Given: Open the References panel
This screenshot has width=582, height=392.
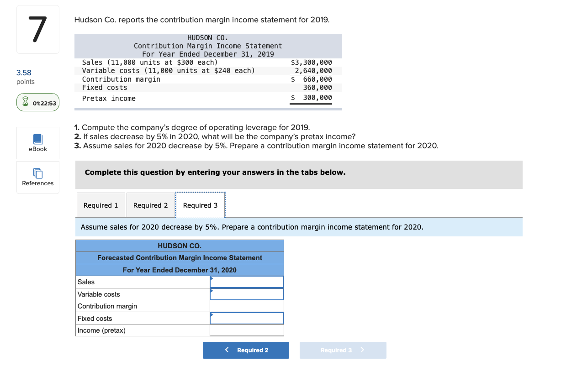Looking at the screenshot, I should click(37, 178).
